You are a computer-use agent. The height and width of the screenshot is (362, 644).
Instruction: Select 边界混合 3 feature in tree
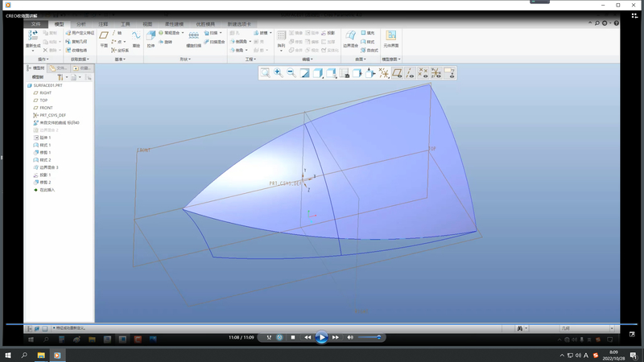46,167
